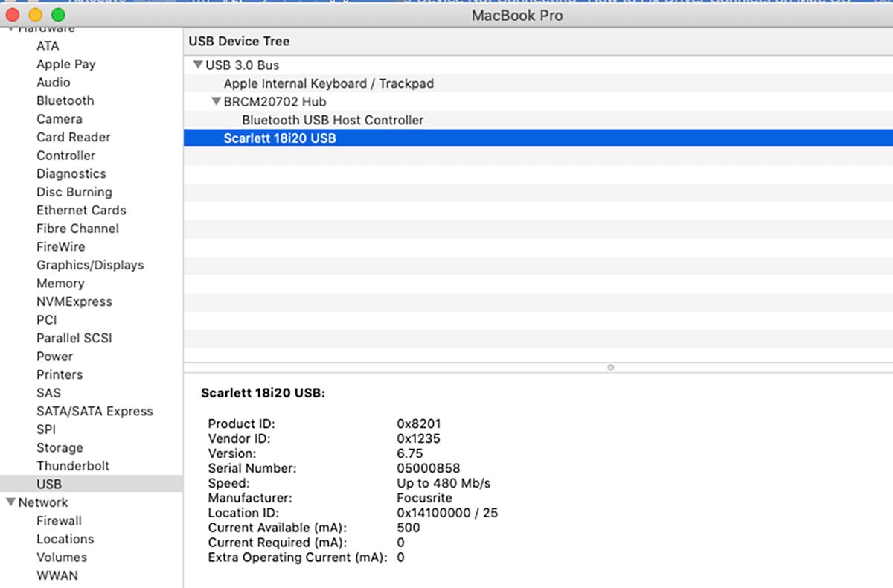Viewport: 893px width, 588px height.
Task: Select Apple Internal Keyboard / Trackpad
Action: pos(327,83)
